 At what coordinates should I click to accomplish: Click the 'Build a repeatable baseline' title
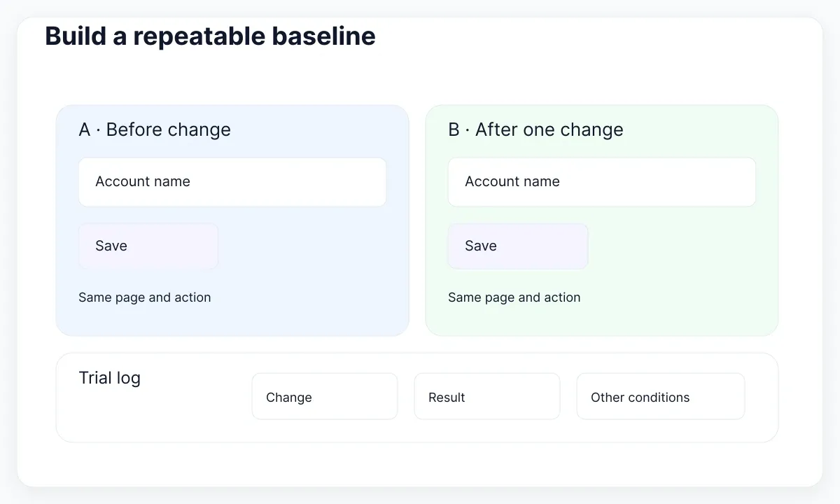pos(210,36)
